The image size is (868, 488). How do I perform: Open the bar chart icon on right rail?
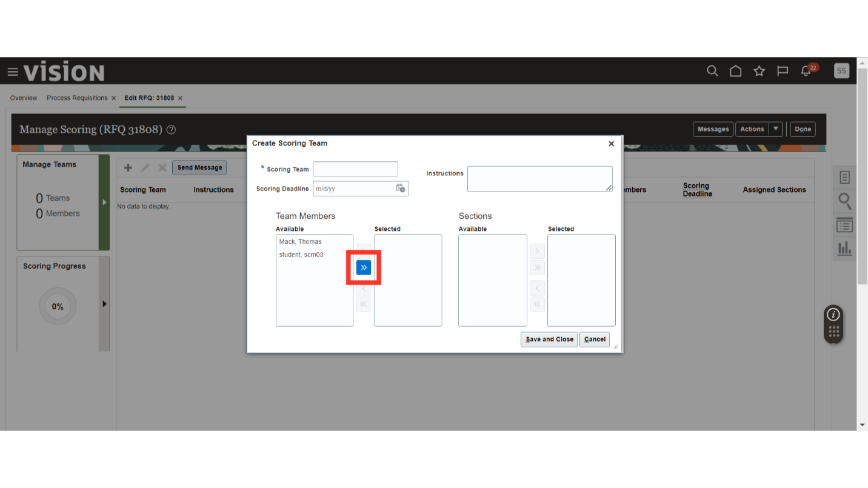(x=845, y=249)
